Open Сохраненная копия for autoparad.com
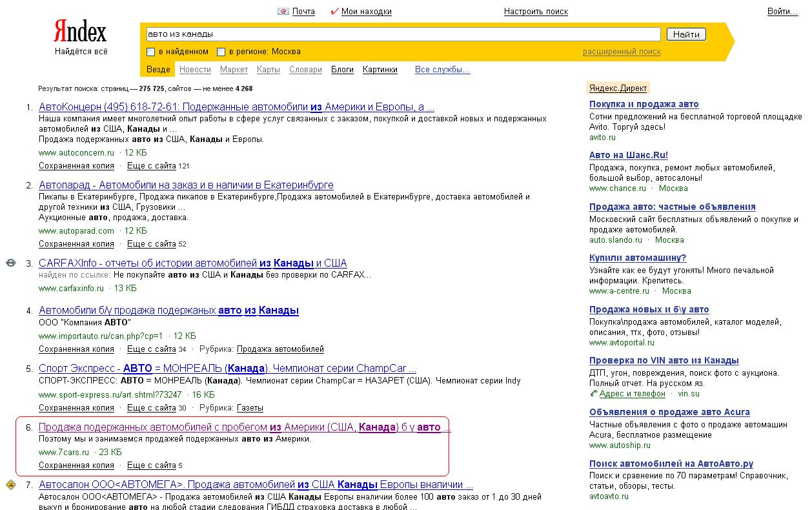This screenshot has height=510, width=812. [76, 244]
